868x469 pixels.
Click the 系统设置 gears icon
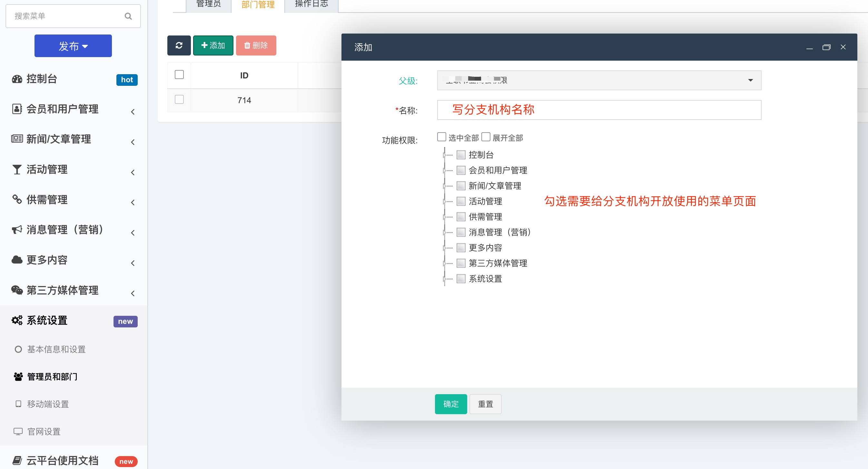17,320
